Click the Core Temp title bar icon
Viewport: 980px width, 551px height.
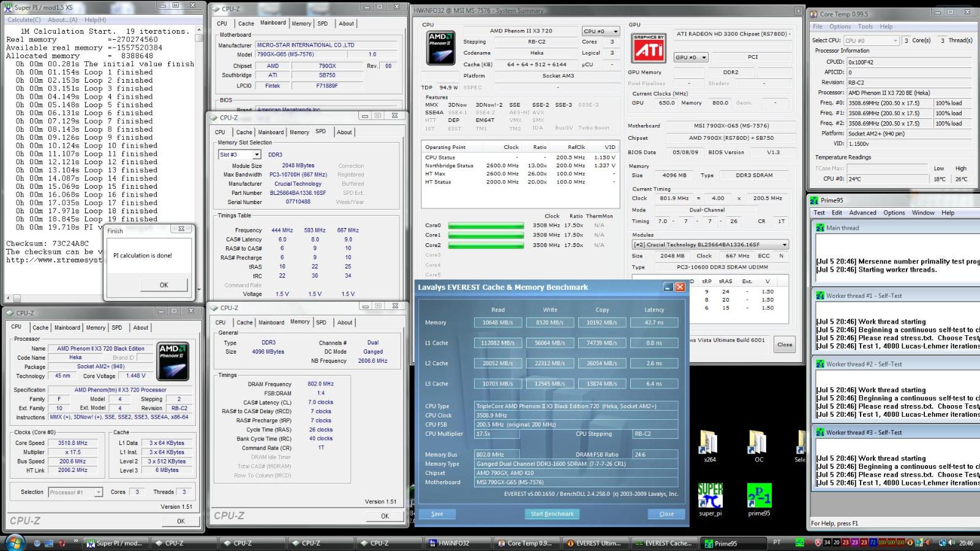(814, 14)
